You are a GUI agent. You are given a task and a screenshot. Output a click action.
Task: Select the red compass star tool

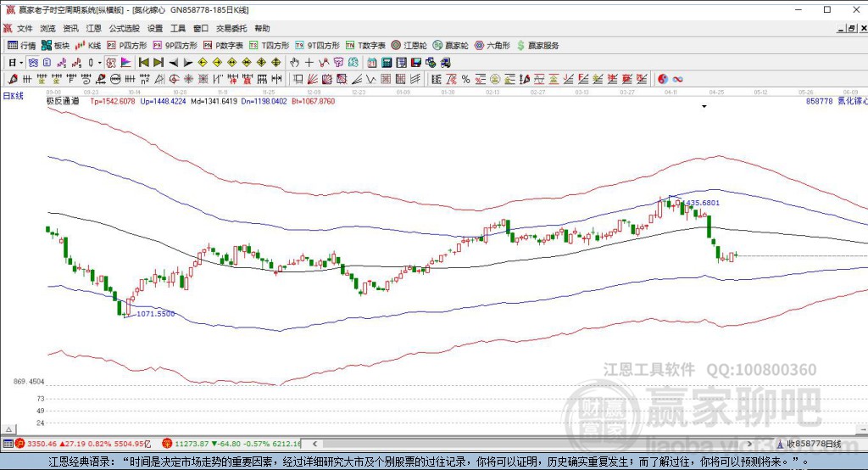189,79
